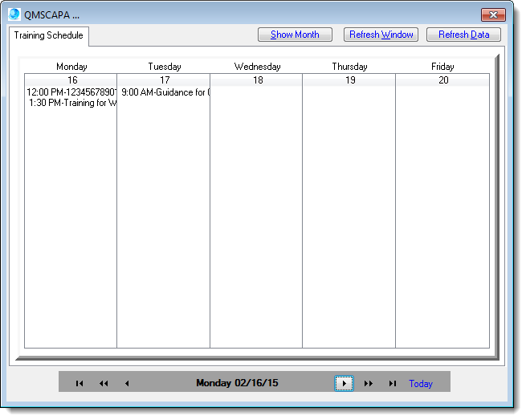Advance one day with right arrow

[x=344, y=384]
